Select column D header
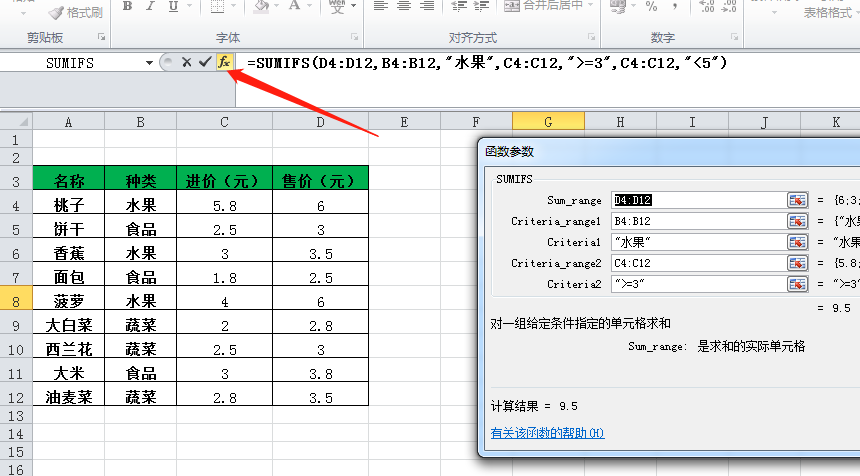This screenshot has width=860, height=476. tap(320, 122)
